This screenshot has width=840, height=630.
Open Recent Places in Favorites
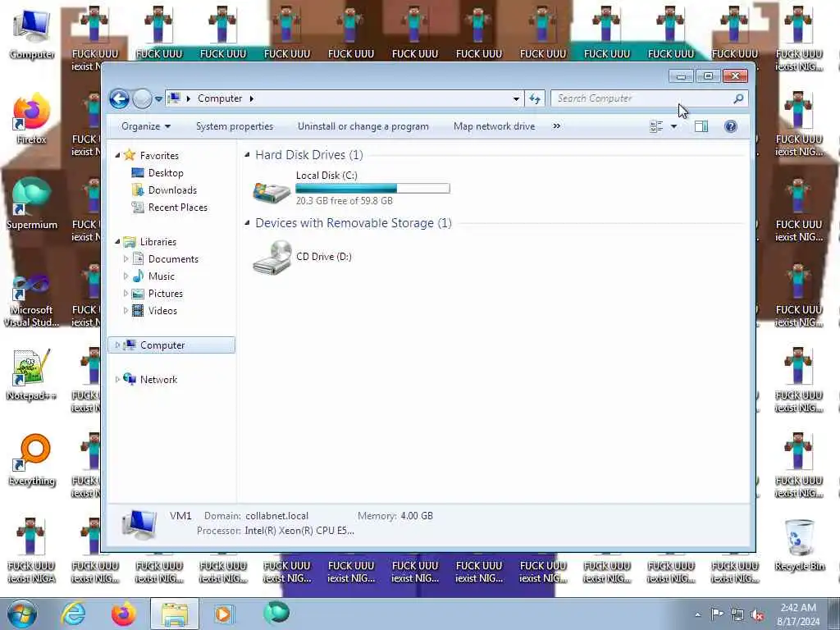(178, 208)
